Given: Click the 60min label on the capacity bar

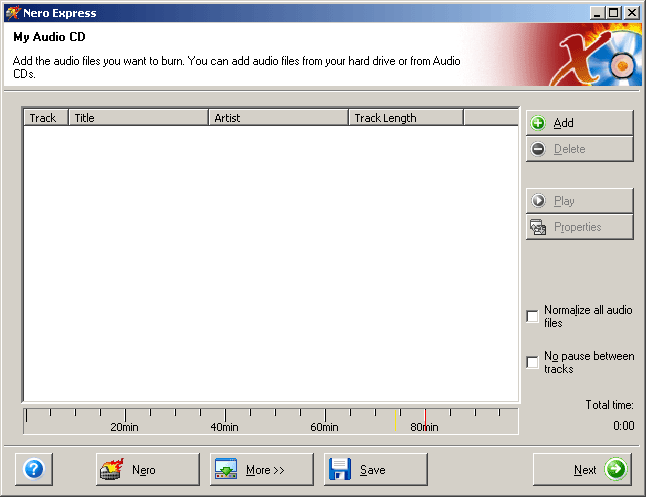Looking at the screenshot, I should coord(324,427).
